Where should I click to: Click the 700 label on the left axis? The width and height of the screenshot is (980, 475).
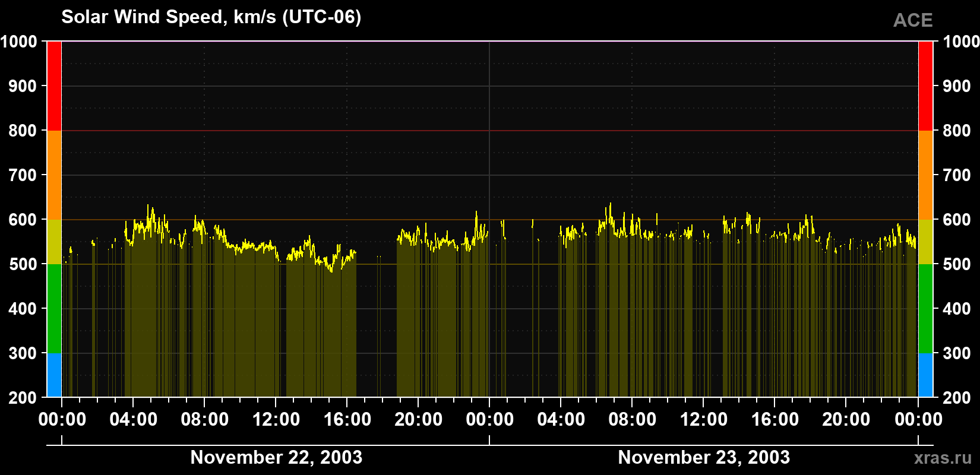(x=23, y=175)
